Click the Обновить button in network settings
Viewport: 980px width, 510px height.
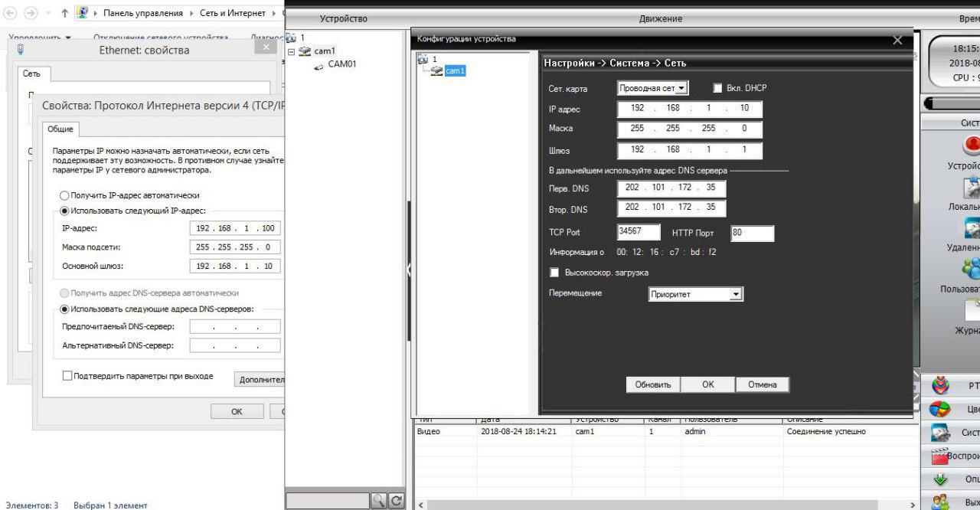[x=652, y=384]
